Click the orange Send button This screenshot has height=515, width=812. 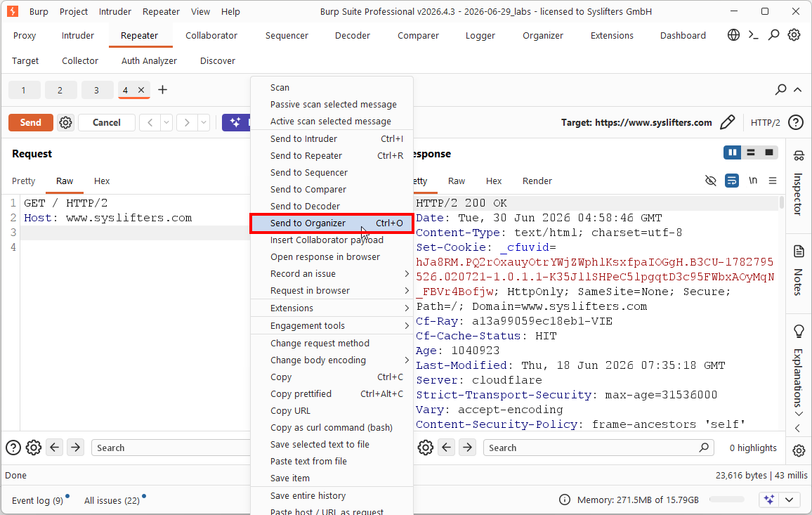30,122
